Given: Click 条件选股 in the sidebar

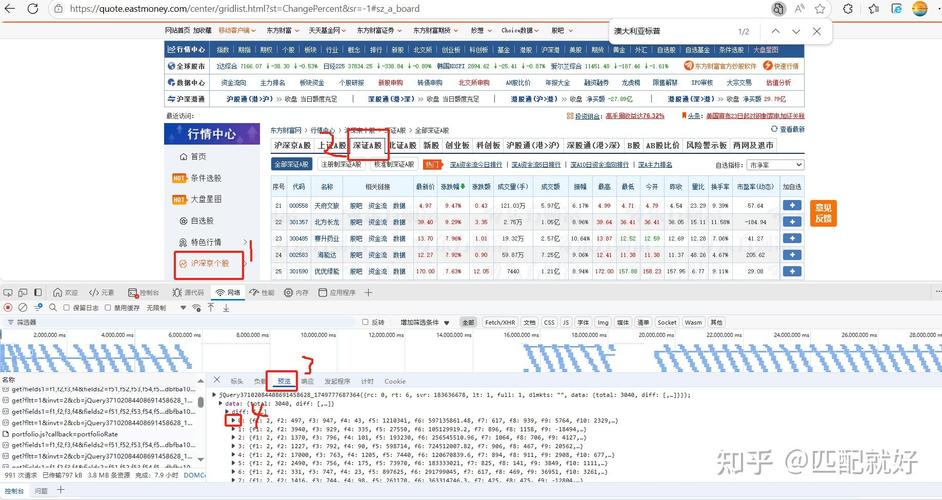Looking at the screenshot, I should click(206, 178).
